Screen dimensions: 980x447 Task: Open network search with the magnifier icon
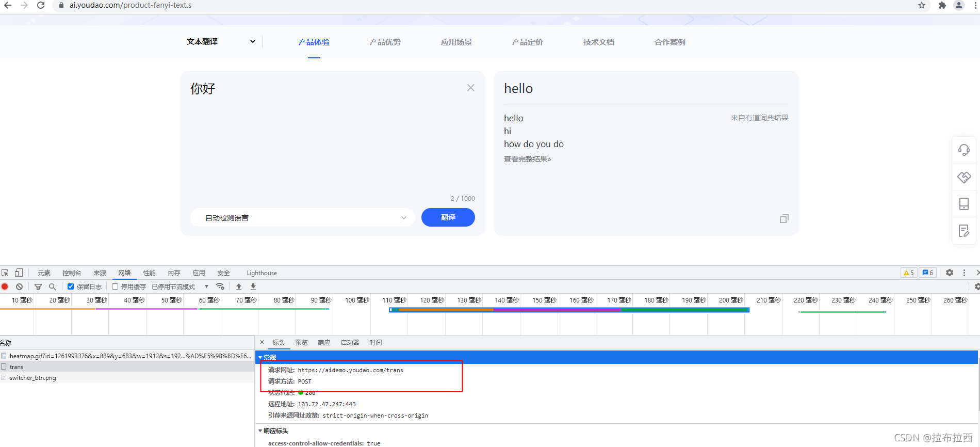[x=52, y=286]
